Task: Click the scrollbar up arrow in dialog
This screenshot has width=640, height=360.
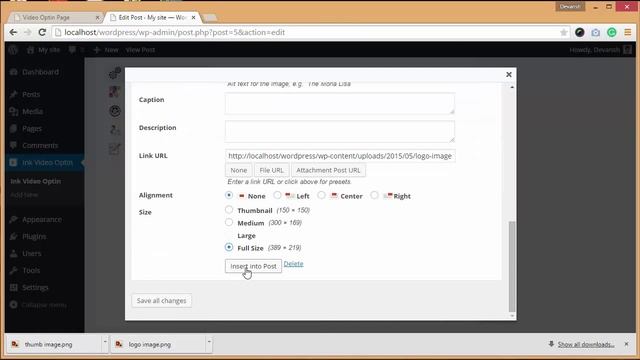Action: point(512,87)
